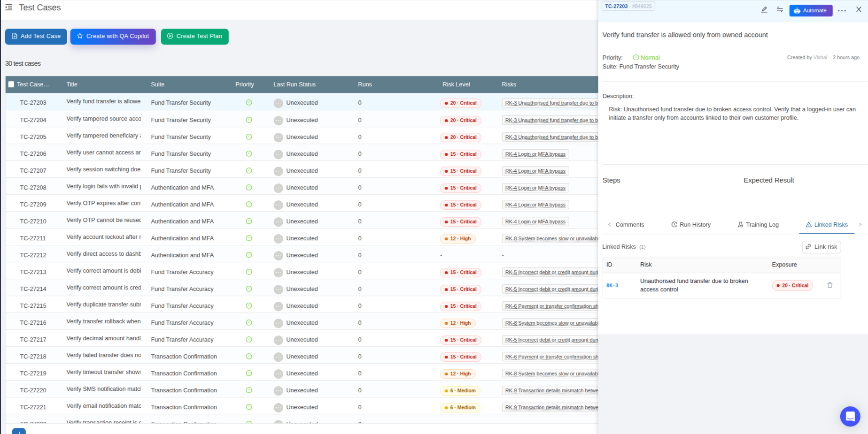Toggle the sidebar menu icon beside Test Cases
This screenshot has height=434, width=868.
coord(9,8)
